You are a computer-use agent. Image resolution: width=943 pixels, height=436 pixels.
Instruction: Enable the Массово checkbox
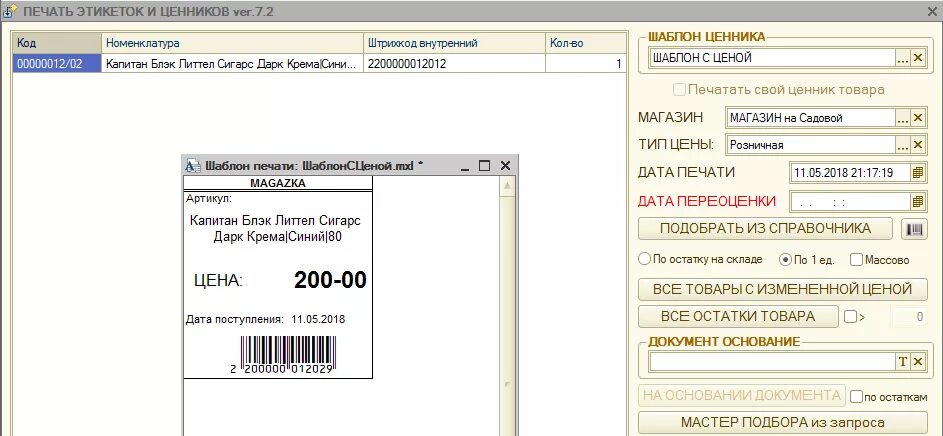pos(856,260)
